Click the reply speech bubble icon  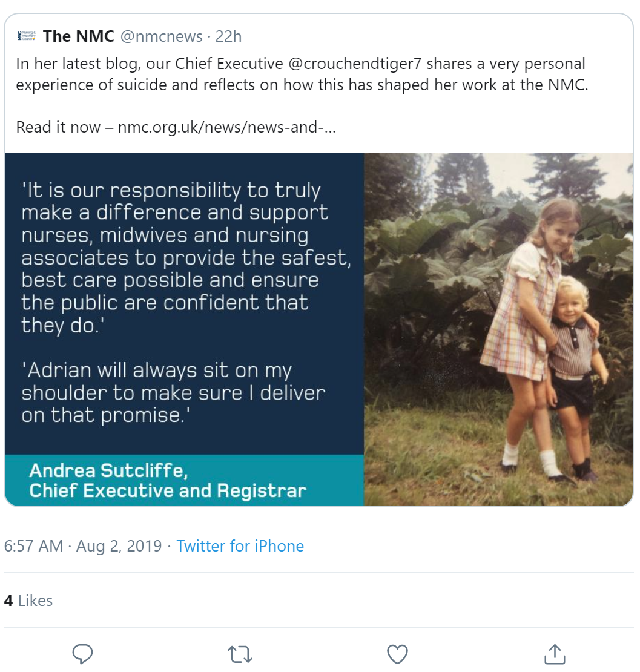[x=82, y=654]
